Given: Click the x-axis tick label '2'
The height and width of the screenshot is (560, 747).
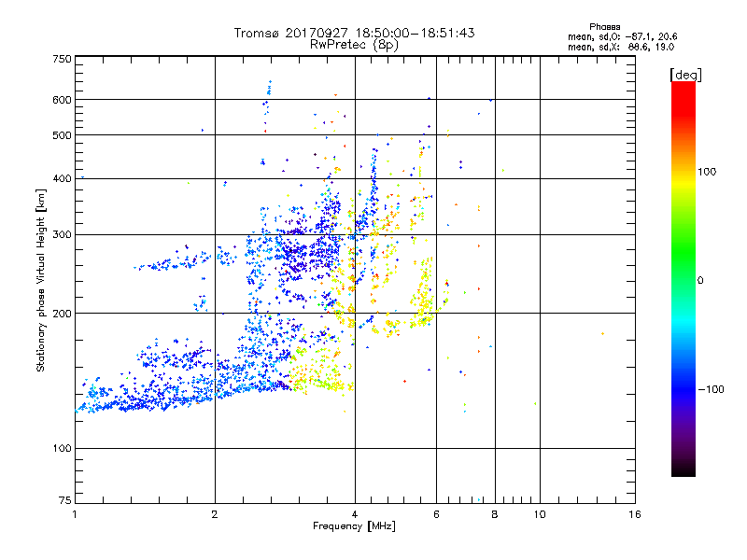Looking at the screenshot, I should coord(215,514).
